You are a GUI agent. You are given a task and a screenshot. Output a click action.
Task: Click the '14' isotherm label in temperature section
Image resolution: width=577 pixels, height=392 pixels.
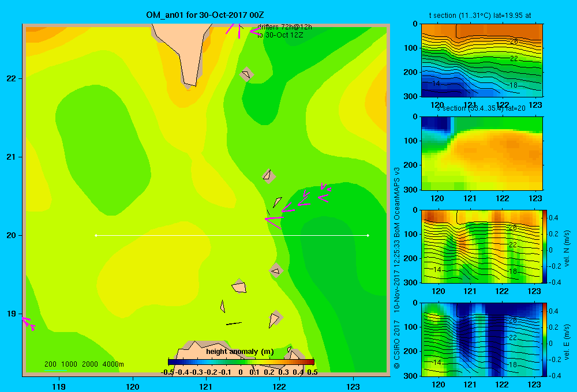[436, 84]
